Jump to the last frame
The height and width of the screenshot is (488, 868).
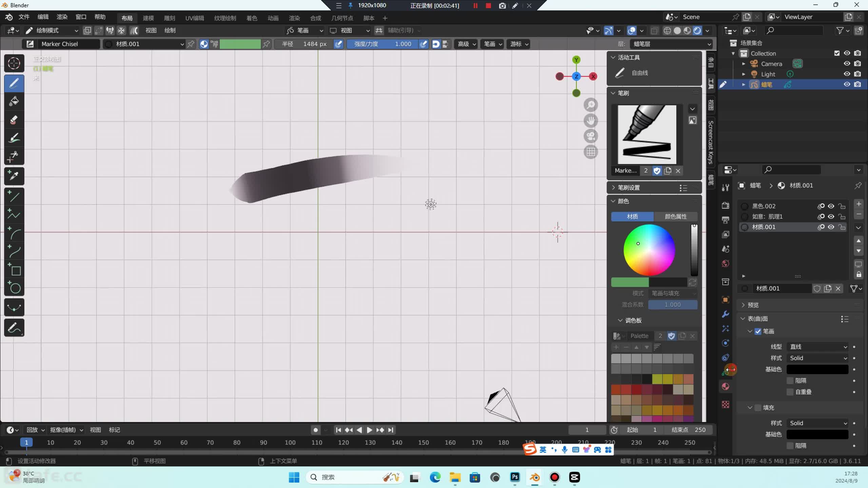click(391, 430)
